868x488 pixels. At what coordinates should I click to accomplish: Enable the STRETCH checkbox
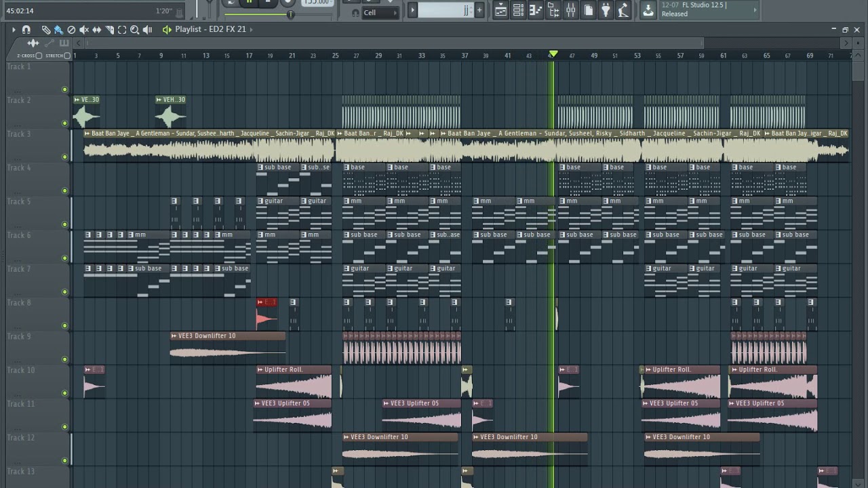67,56
